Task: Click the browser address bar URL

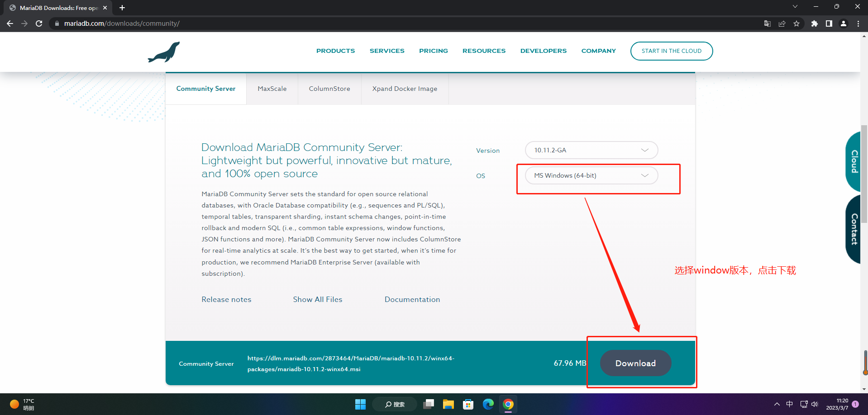Action: [122, 24]
